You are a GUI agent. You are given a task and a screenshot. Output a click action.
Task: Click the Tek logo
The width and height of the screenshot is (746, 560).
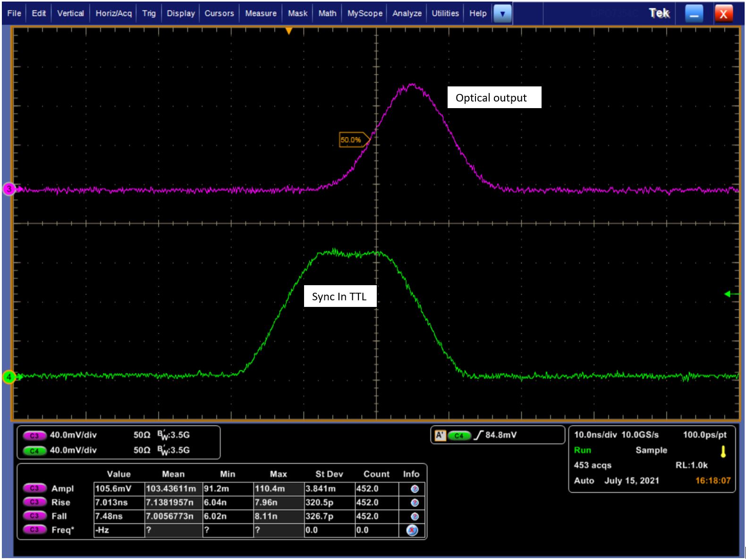659,13
